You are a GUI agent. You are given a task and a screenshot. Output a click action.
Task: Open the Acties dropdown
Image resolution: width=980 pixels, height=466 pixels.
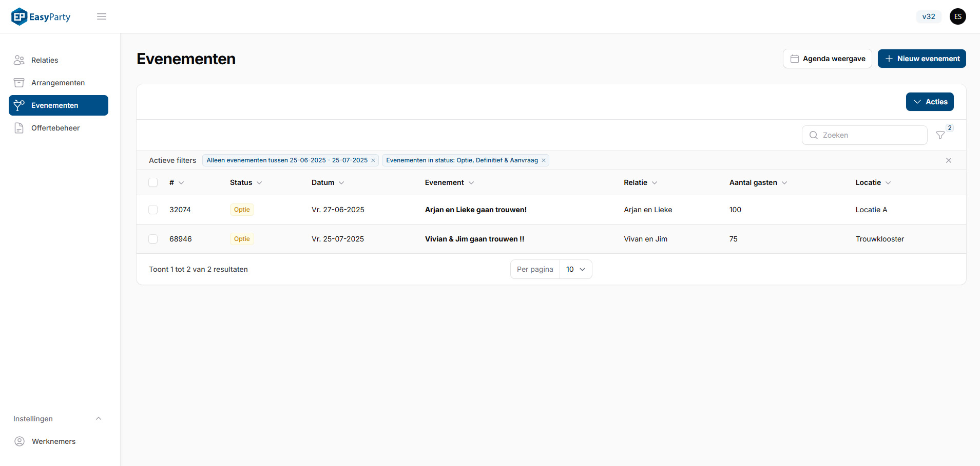(x=930, y=102)
